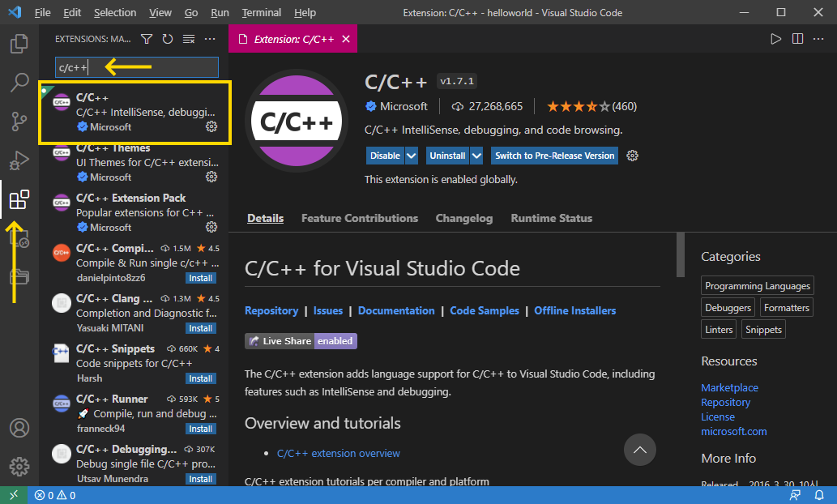Open errors and warnings in status bar
837x504 pixels.
[55, 495]
